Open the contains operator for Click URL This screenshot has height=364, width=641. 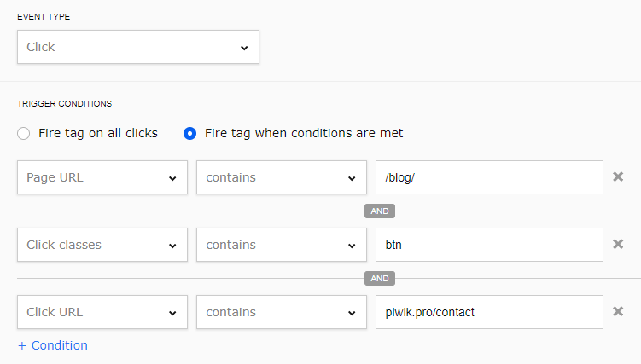pyautogui.click(x=282, y=312)
